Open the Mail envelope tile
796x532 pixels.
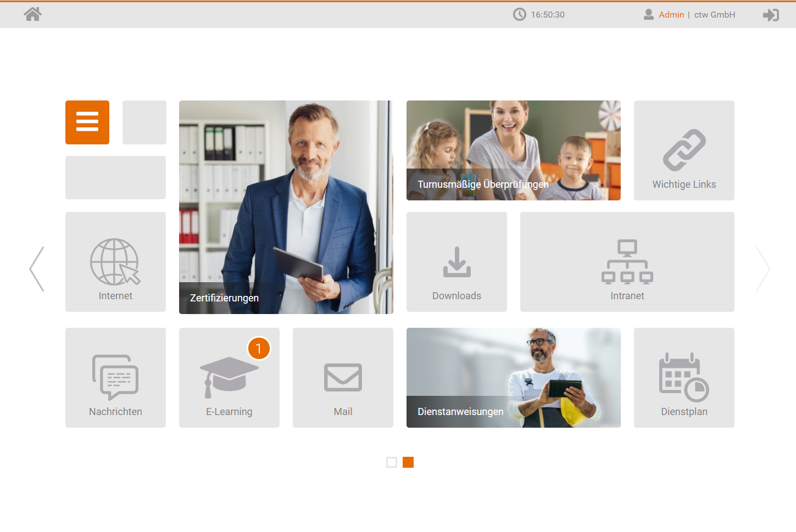pyautogui.click(x=343, y=378)
